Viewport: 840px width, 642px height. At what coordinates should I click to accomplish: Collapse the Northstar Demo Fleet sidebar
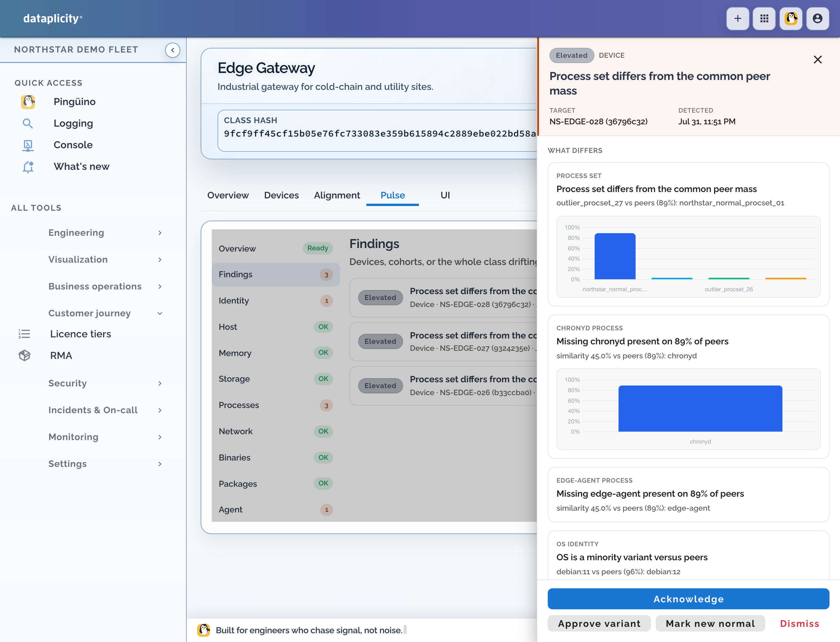click(173, 50)
